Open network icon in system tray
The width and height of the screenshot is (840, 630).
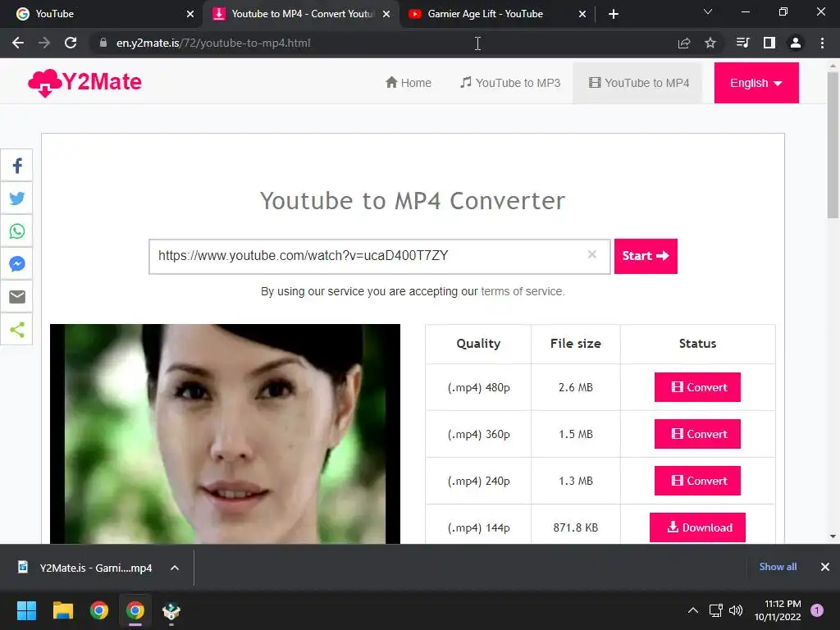(715, 610)
